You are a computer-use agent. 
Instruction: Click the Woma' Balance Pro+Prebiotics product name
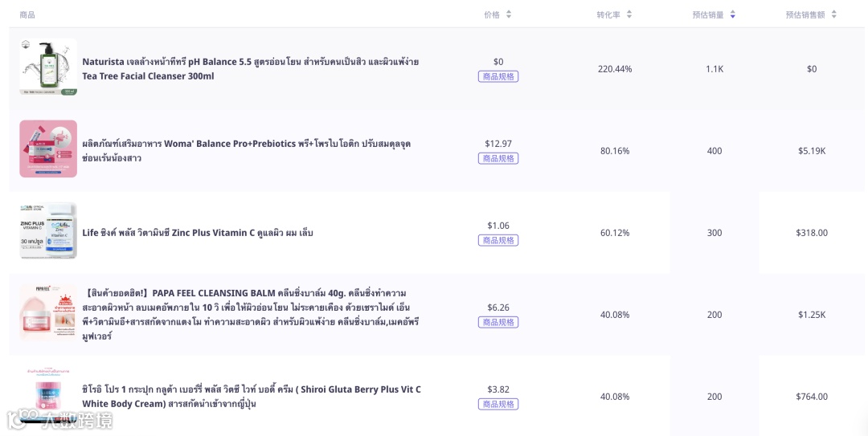coord(246,151)
